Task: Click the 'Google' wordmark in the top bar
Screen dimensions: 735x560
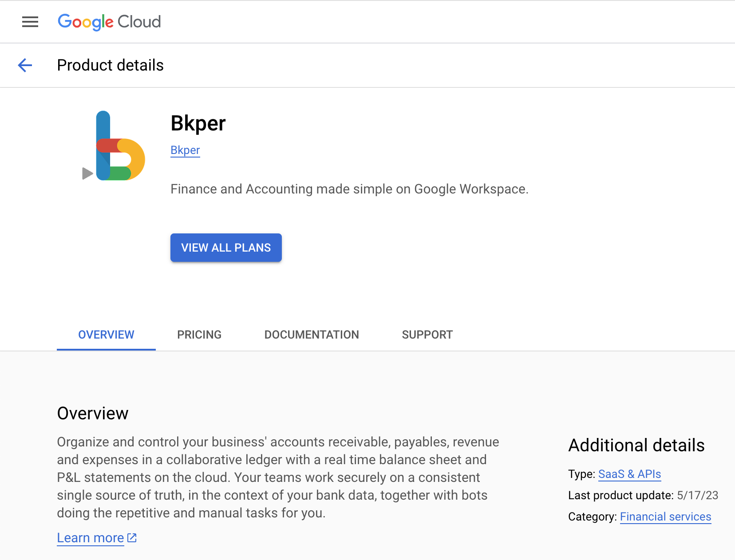Action: 84,22
